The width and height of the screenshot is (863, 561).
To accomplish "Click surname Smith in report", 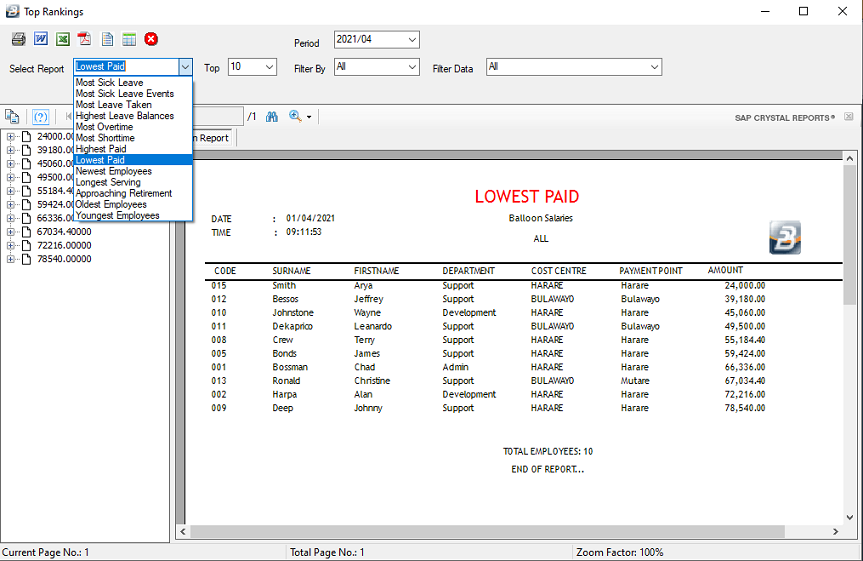I will 284,285.
